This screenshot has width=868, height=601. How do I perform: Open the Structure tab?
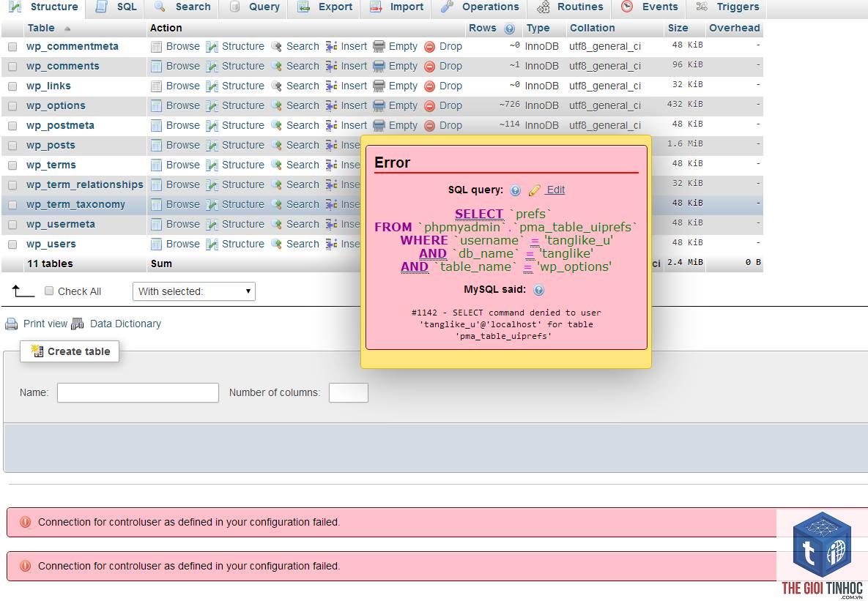[43, 7]
